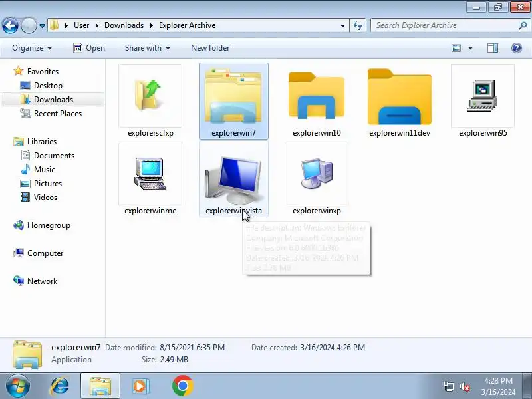Viewport: 532px width, 399px height.
Task: Expand arrow after User breadcrumb
Action: pos(97,25)
